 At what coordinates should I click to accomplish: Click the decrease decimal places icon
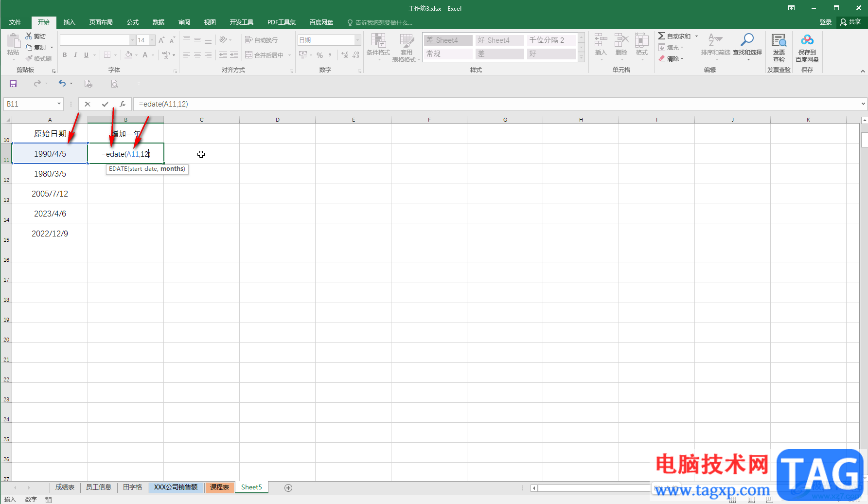coord(356,55)
